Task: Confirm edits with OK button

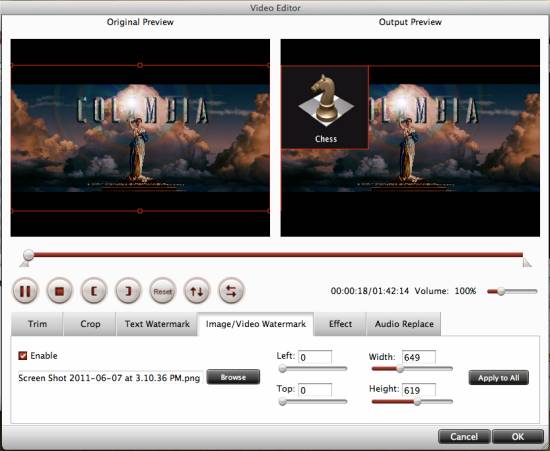Action: [518, 437]
